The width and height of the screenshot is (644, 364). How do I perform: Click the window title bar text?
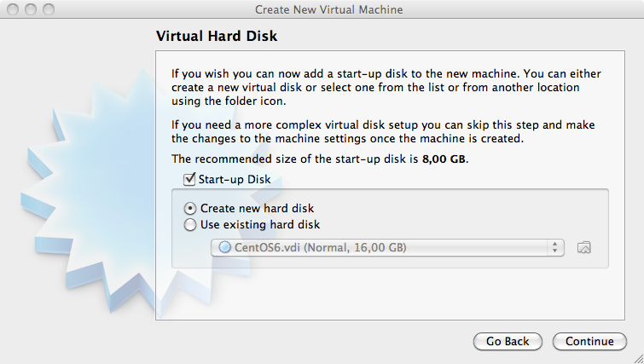[328, 9]
